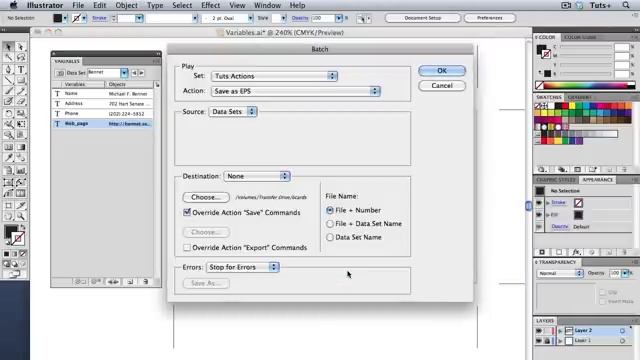The width and height of the screenshot is (640, 360).
Task: Click the color spectrum bar in Color panel
Action: point(590,85)
